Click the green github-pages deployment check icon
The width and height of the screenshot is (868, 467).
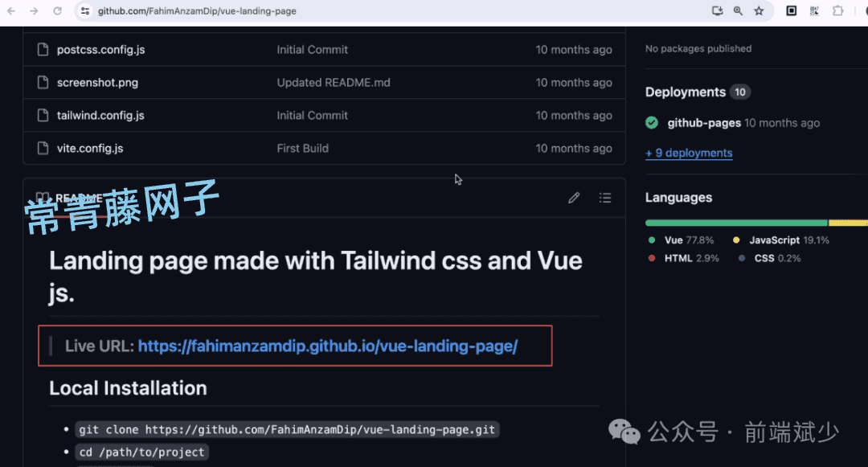652,123
